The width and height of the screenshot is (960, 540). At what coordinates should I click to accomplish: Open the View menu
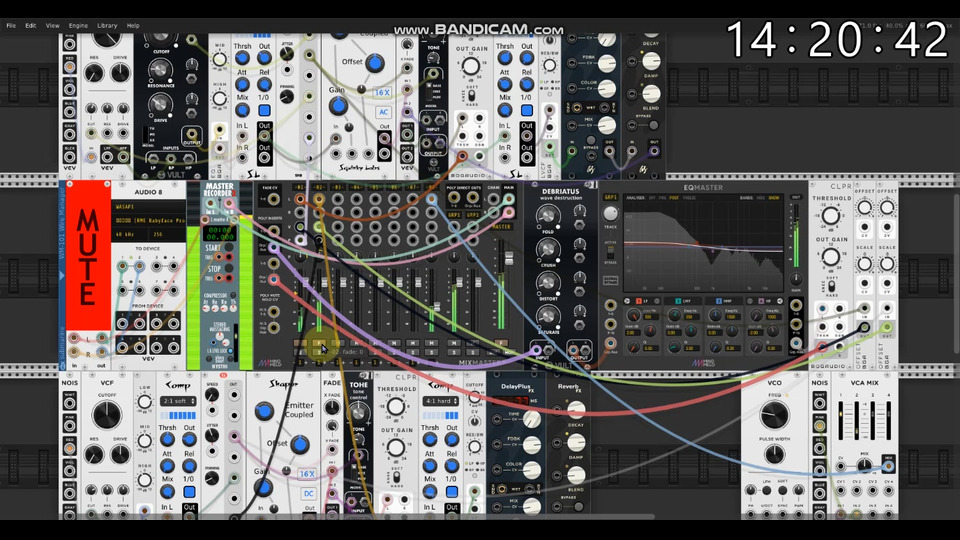click(x=53, y=26)
